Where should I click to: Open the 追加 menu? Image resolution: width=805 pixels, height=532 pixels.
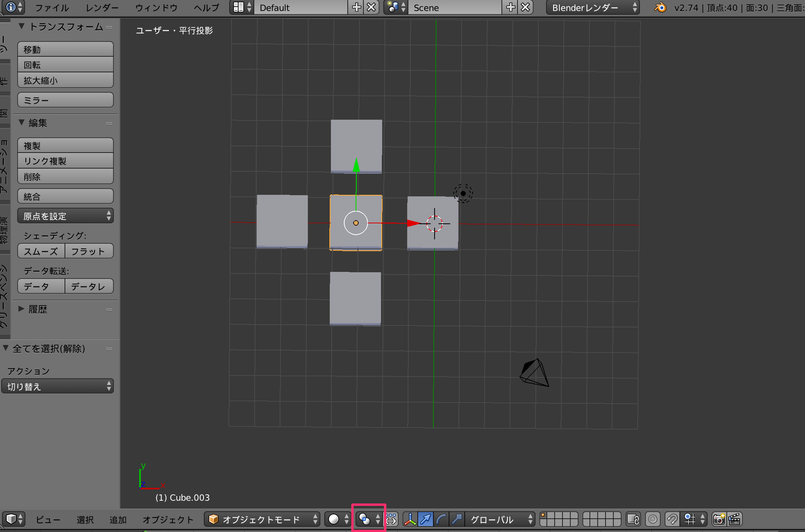tap(118, 519)
